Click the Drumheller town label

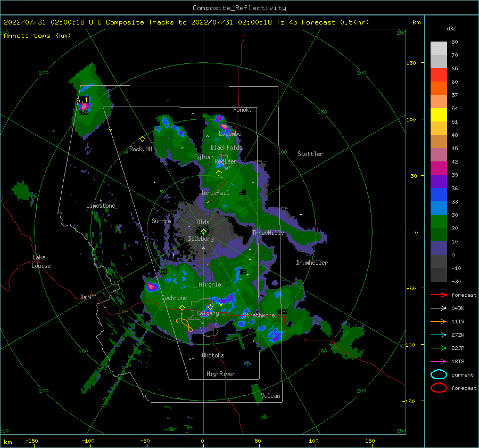(x=312, y=263)
